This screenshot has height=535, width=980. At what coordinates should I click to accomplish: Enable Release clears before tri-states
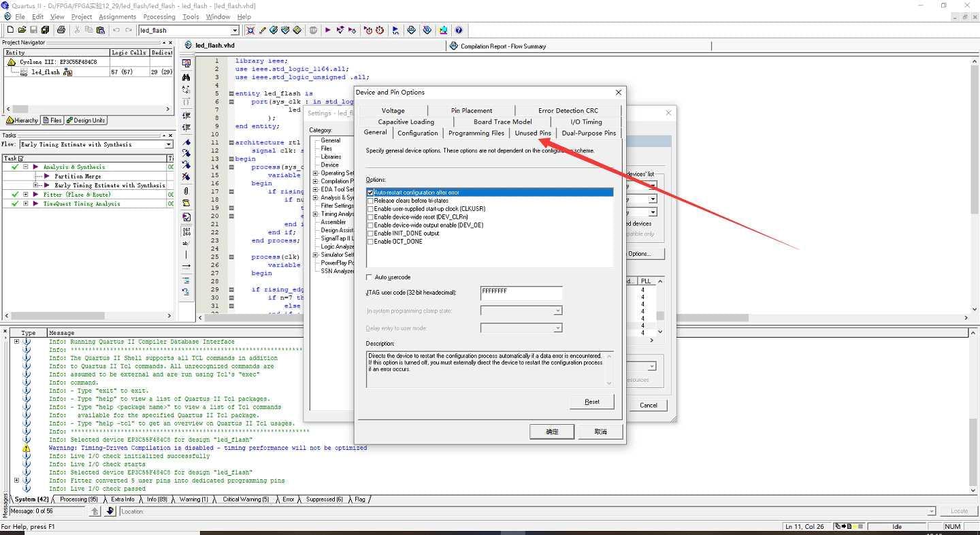pyautogui.click(x=370, y=201)
